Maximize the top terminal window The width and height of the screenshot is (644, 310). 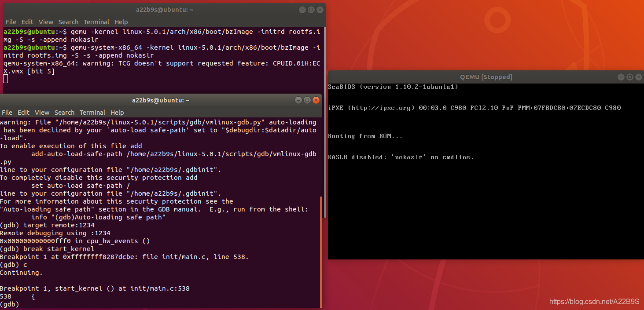[311, 10]
